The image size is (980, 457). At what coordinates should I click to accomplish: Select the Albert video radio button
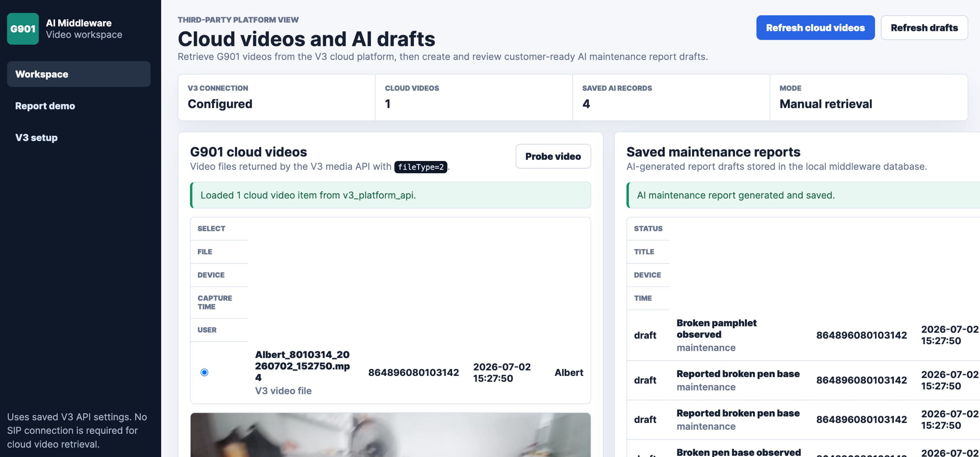[x=204, y=372]
